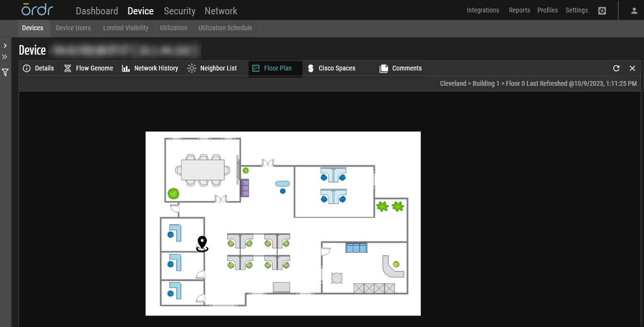
Task: Open the Network History tab
Action: 150,69
